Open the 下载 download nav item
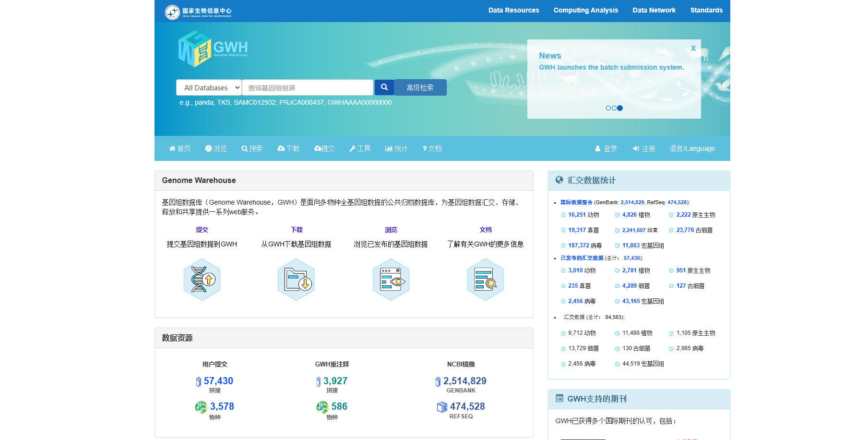The width and height of the screenshot is (868, 440). 288,148
